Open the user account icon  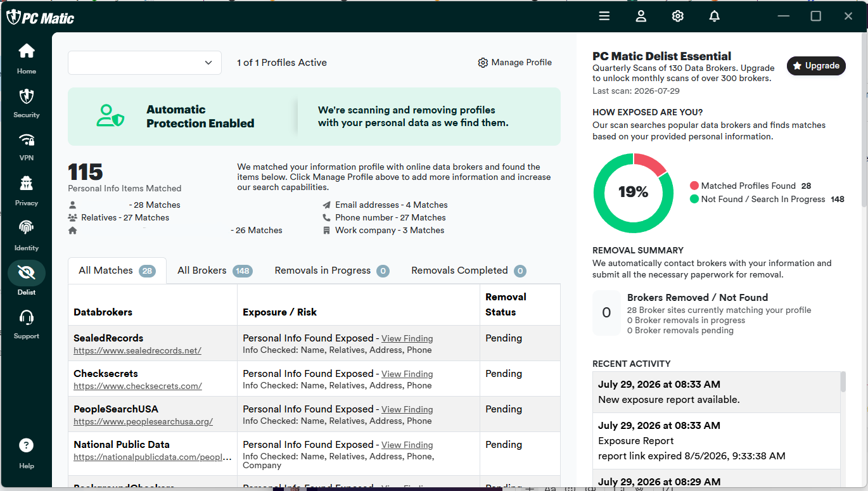pyautogui.click(x=641, y=16)
